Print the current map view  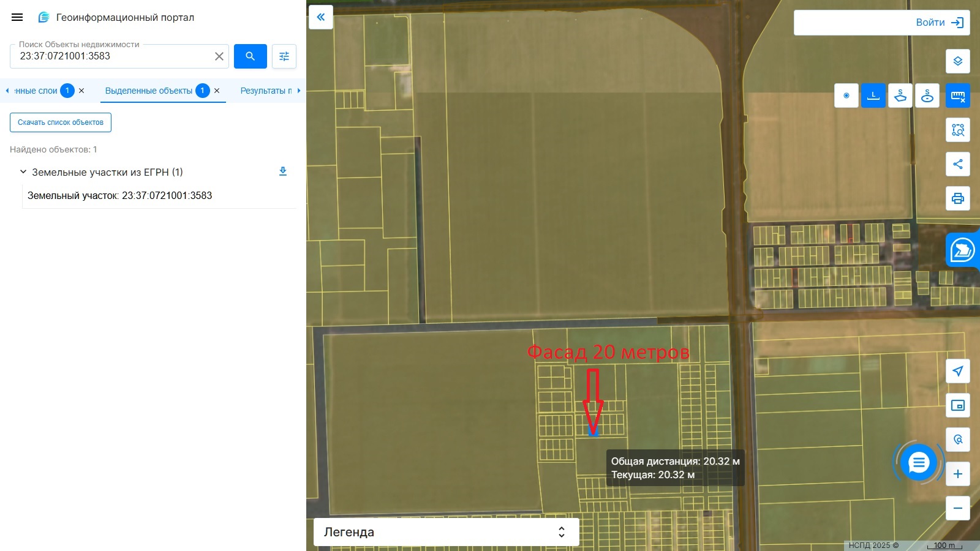tap(957, 198)
